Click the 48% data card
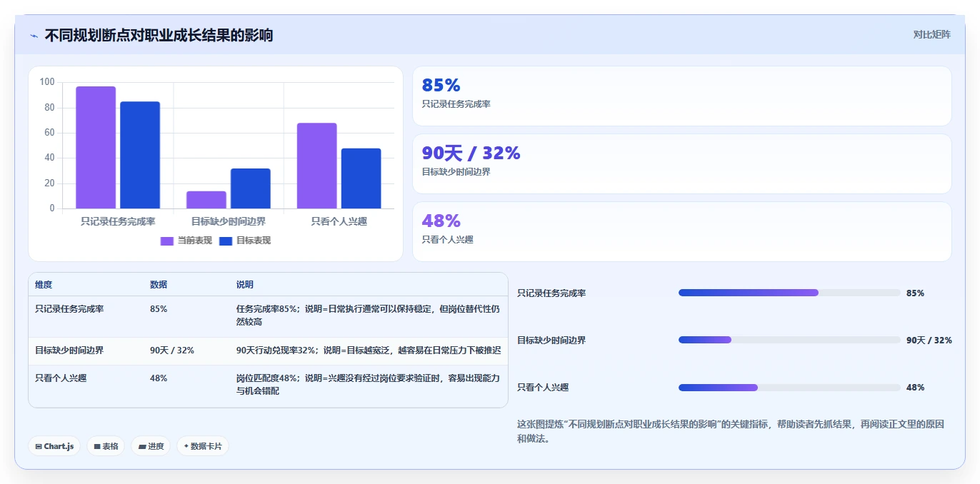The image size is (980, 484). pyautogui.click(x=682, y=231)
